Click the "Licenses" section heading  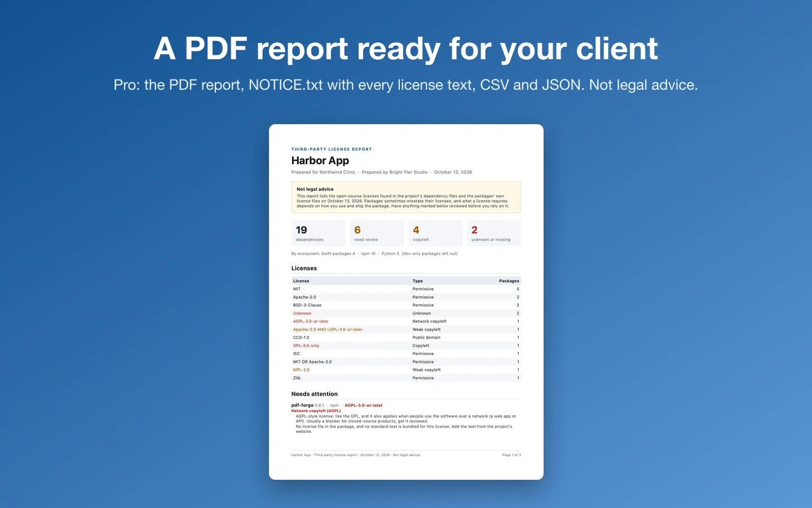tap(304, 269)
